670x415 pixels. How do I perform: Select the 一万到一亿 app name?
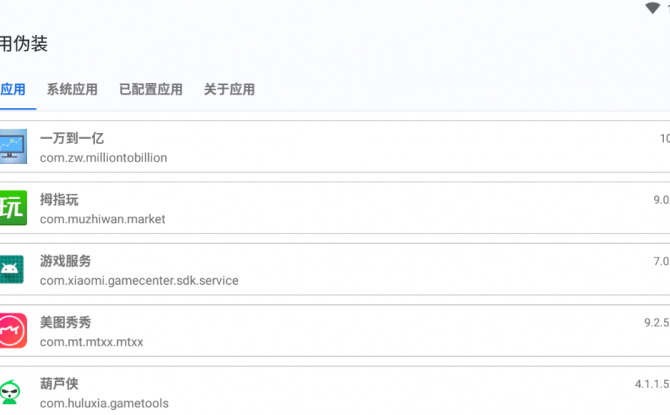tap(72, 138)
